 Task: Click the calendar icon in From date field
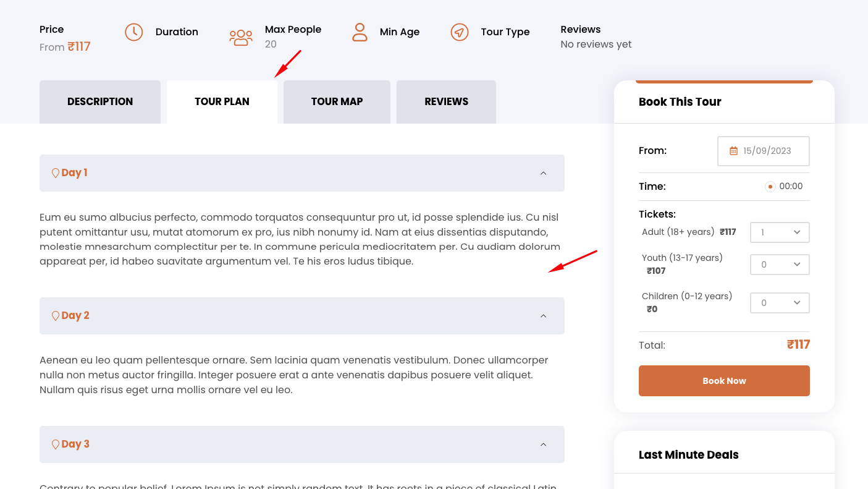[734, 151]
